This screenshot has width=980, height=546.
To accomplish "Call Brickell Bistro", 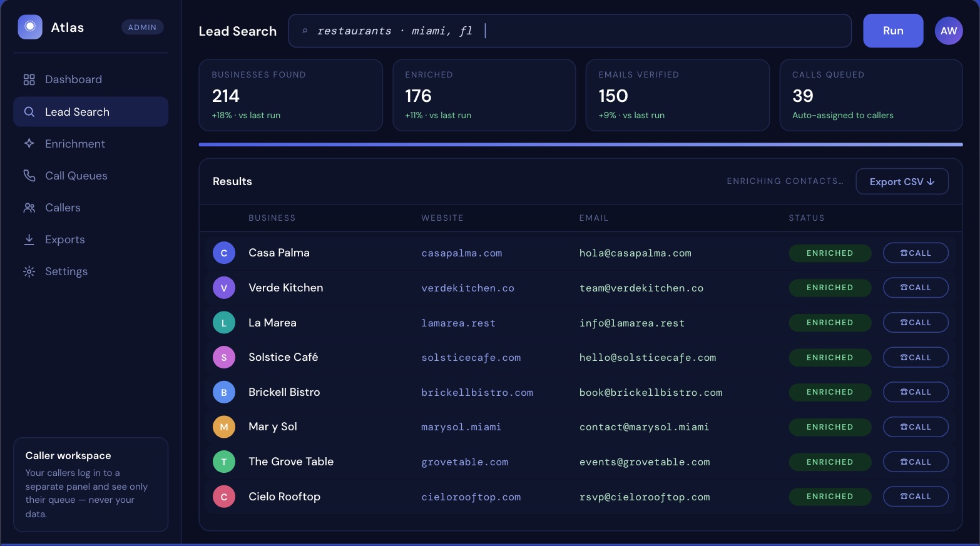I will (916, 392).
